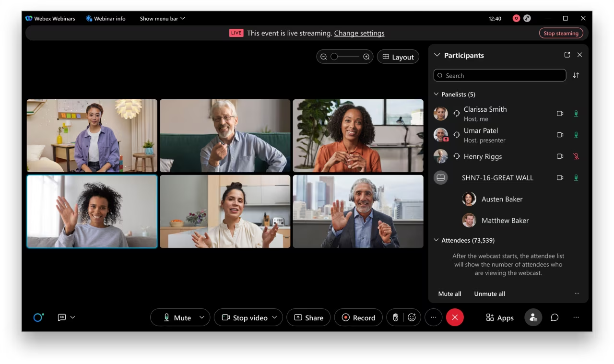This screenshot has width=614, height=364.
Task: Click the raise hand icon
Action: [x=396, y=317]
